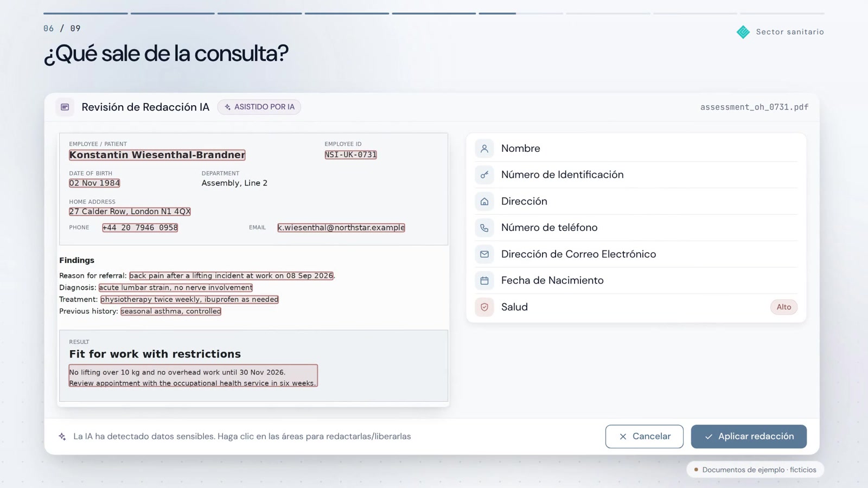Click the Documentos de ejemplo · ficticios badge
The height and width of the screenshot is (488, 868).
pyautogui.click(x=755, y=470)
